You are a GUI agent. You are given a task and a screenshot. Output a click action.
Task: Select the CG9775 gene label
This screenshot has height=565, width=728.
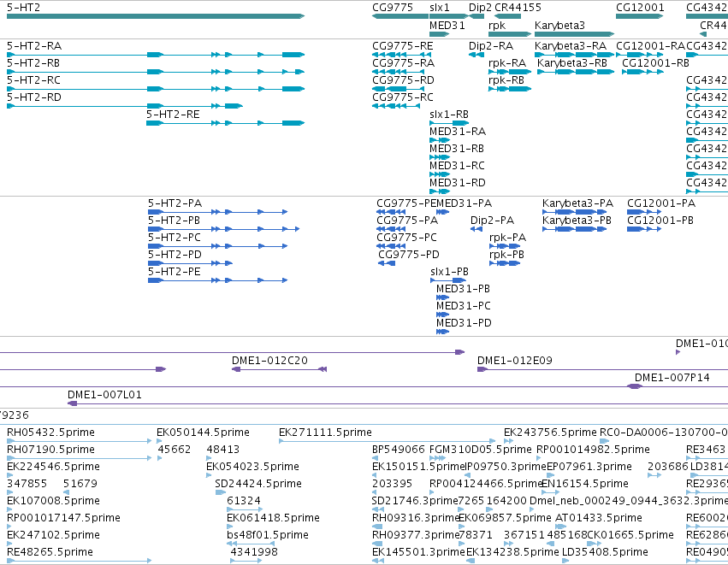[393, 8]
